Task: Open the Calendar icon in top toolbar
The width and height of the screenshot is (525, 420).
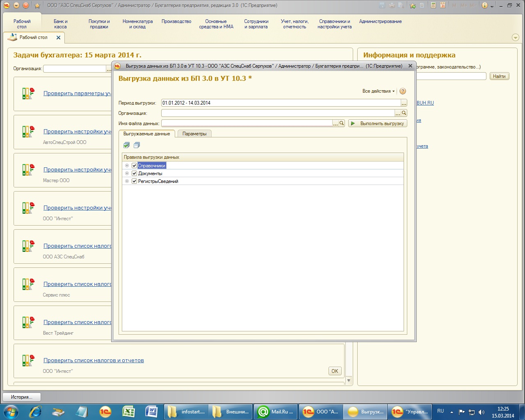Action: (443, 5)
